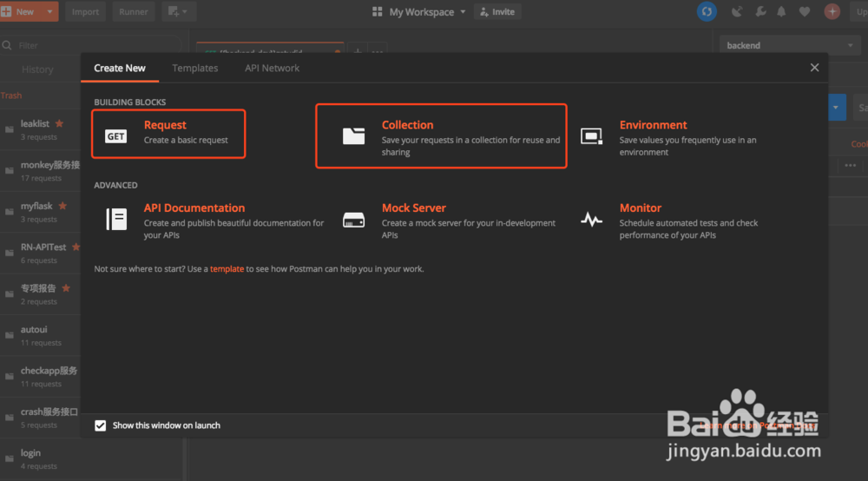Click the red user avatar icon
This screenshot has height=481, width=868.
click(x=832, y=11)
